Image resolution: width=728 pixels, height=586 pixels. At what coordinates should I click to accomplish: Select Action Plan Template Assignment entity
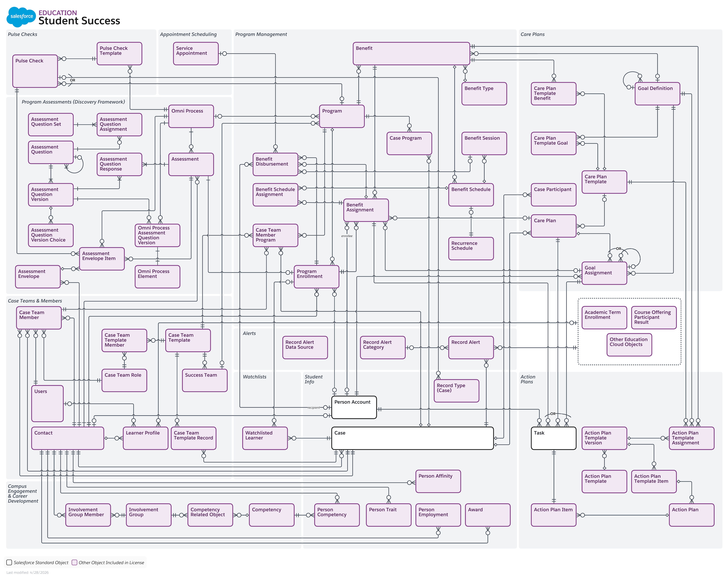pyautogui.click(x=692, y=438)
